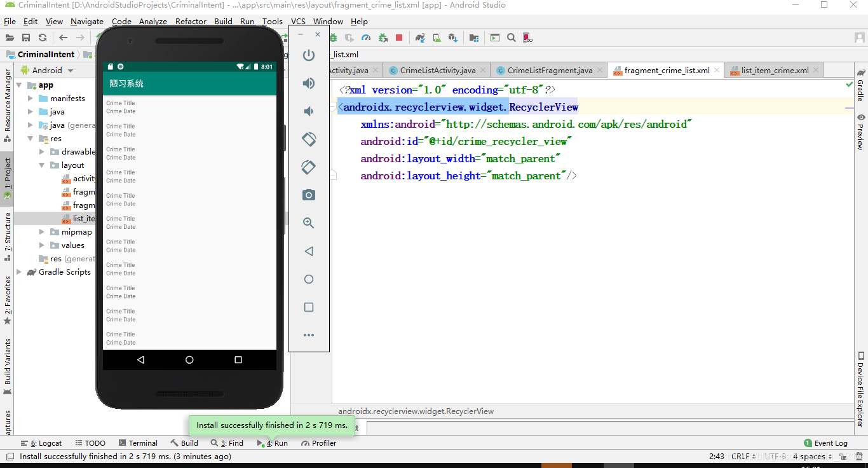Open the Event Log
The height and width of the screenshot is (468, 868).
tap(825, 443)
